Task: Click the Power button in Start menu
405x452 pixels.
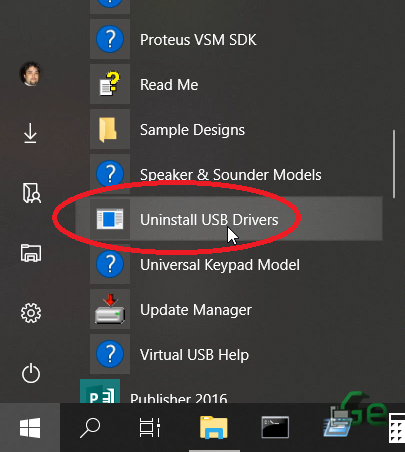Action: click(x=31, y=373)
